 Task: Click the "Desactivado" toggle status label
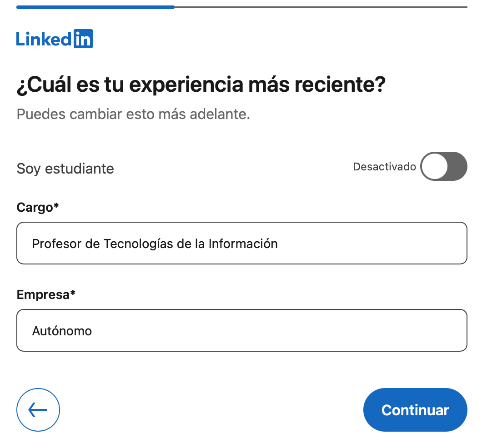[x=384, y=167]
